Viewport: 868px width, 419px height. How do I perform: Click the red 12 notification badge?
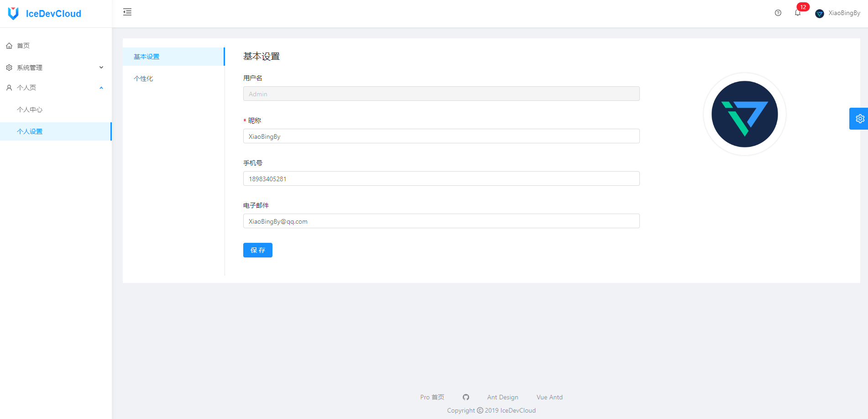tap(803, 7)
